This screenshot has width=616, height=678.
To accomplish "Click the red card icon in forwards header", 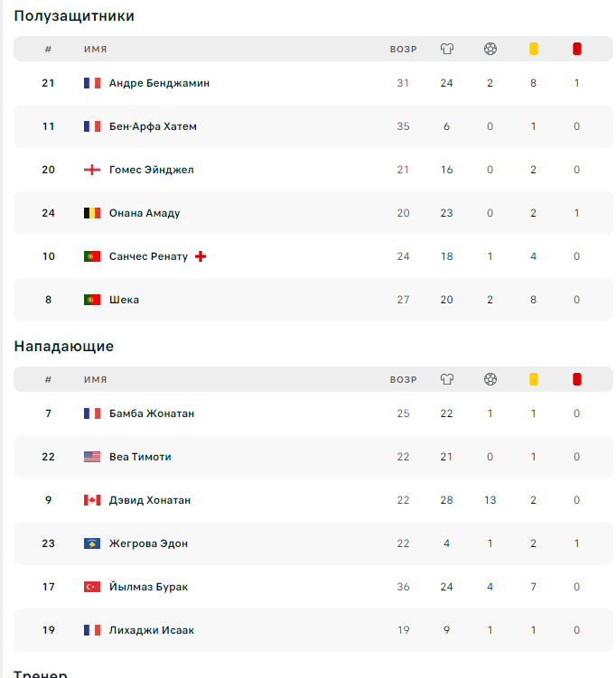I will (577, 379).
